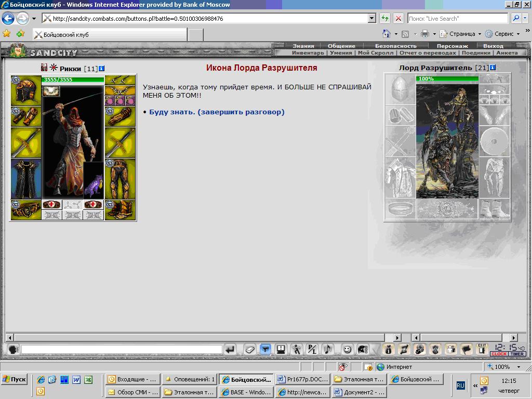Switch to BASE - Windo... taskbar window
The image size is (532, 399).
246,392
